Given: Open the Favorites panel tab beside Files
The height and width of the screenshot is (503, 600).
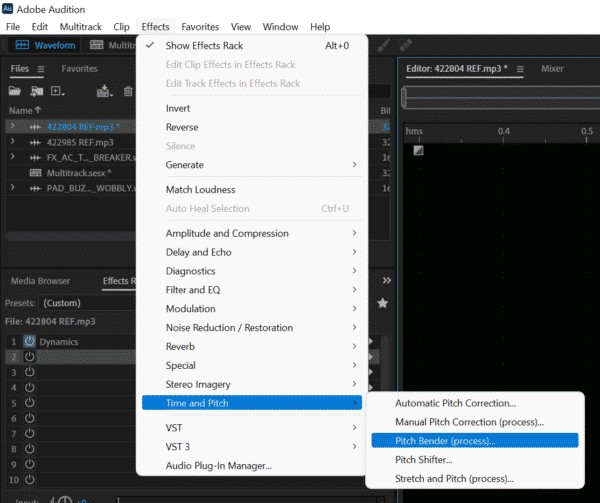Looking at the screenshot, I should pyautogui.click(x=80, y=69).
